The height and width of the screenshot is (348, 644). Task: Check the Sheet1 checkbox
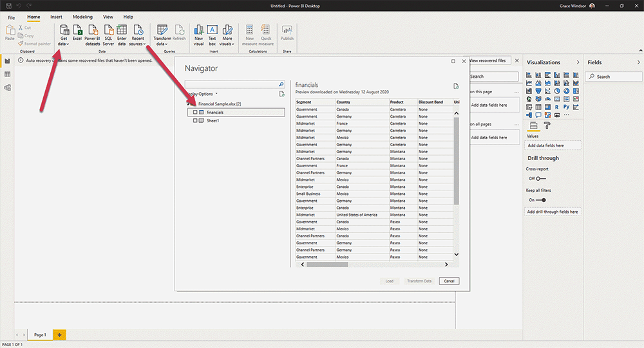coord(195,120)
